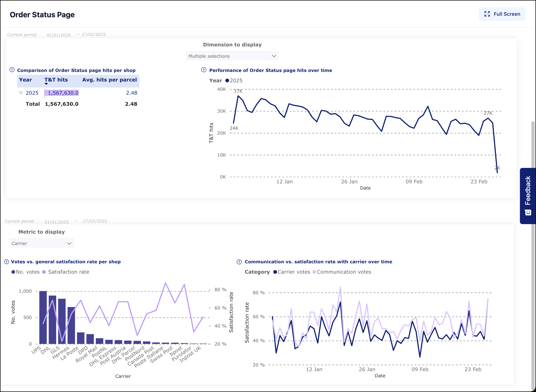This screenshot has width=536, height=392.
Task: Click the expand-arrows icon inside the Full Screen button
Action: [x=487, y=14]
